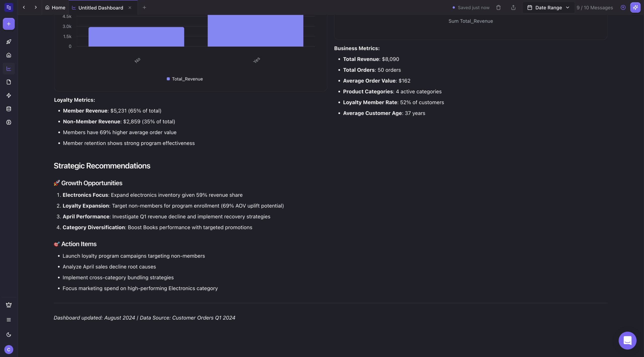Open the Home icon in the sidebar
The image size is (644, 357).
(9, 55)
